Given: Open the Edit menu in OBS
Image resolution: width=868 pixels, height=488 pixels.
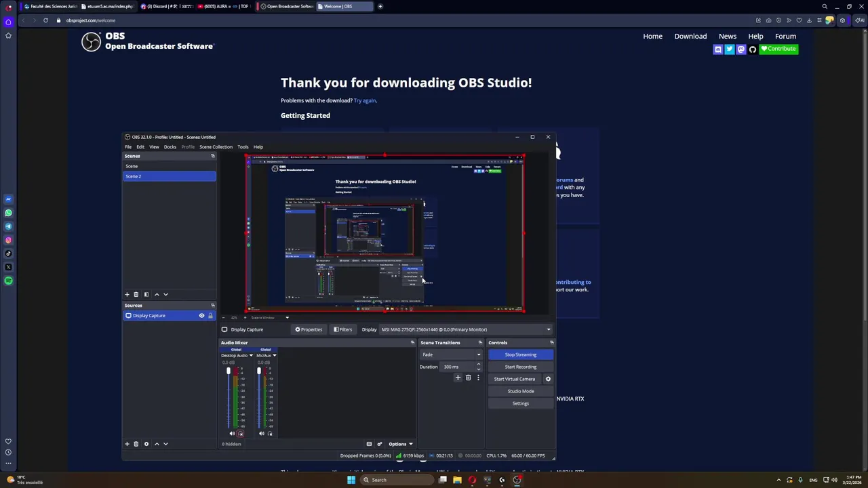Looking at the screenshot, I should tap(140, 146).
